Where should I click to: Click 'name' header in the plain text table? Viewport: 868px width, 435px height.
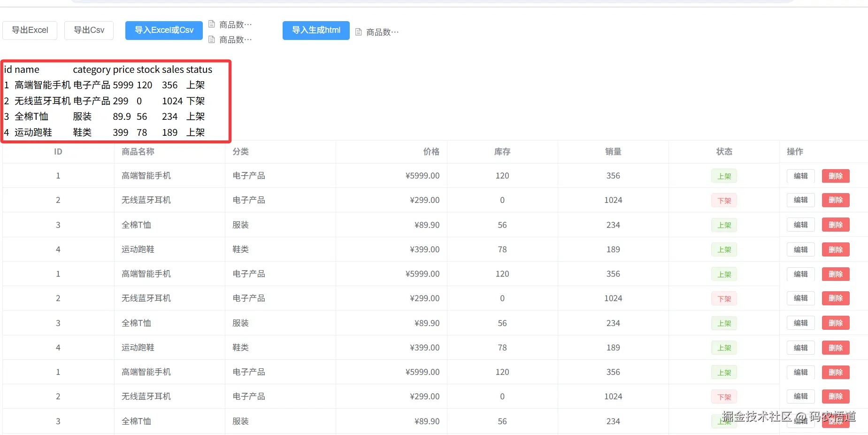27,70
